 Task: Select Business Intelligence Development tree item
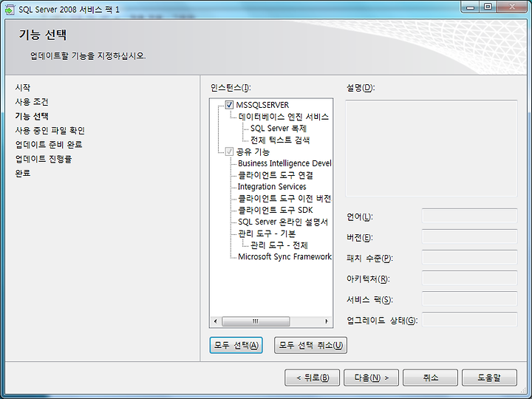click(x=284, y=163)
